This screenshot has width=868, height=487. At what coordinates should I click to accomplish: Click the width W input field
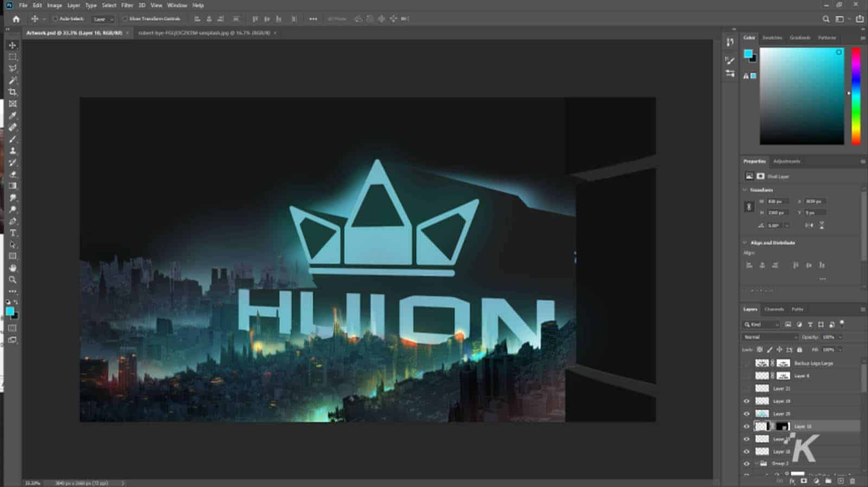[x=777, y=201]
